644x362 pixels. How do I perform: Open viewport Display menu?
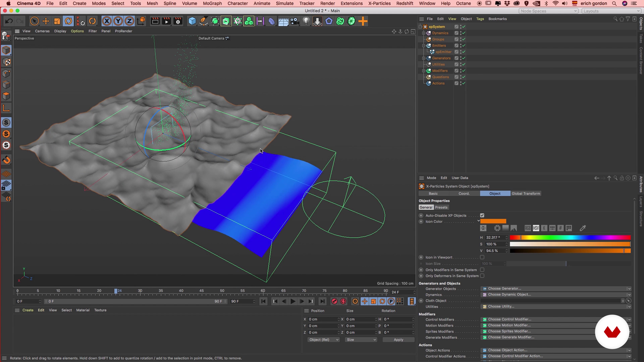[60, 31]
